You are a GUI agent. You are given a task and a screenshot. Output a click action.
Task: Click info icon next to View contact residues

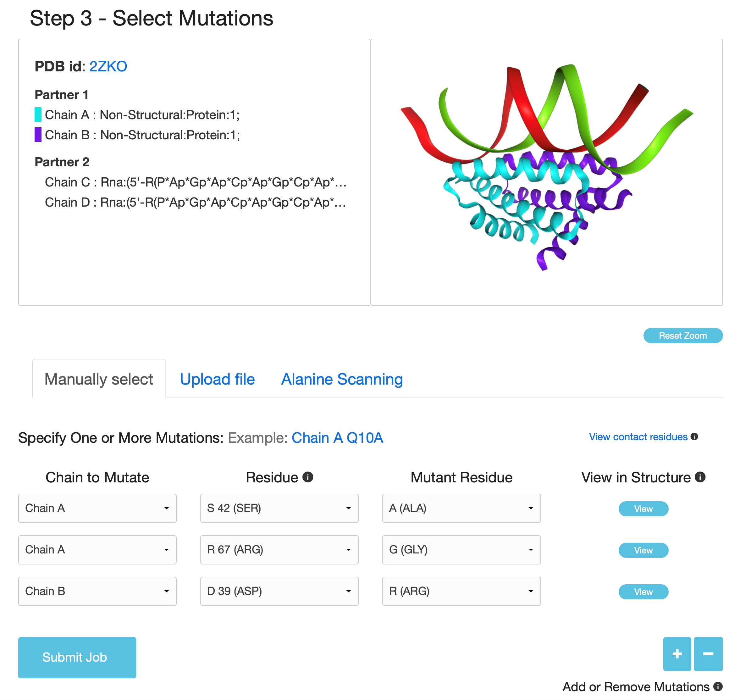pos(694,436)
